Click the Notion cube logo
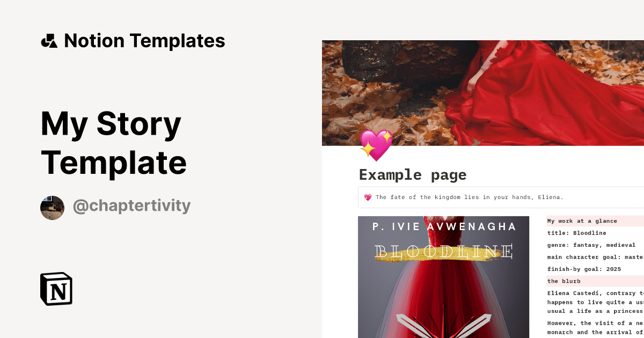 click(56, 289)
